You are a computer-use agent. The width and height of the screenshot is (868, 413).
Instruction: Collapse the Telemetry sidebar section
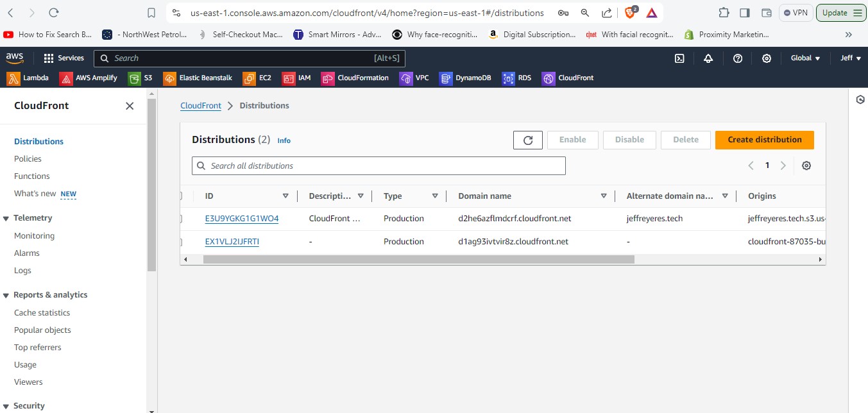point(6,219)
